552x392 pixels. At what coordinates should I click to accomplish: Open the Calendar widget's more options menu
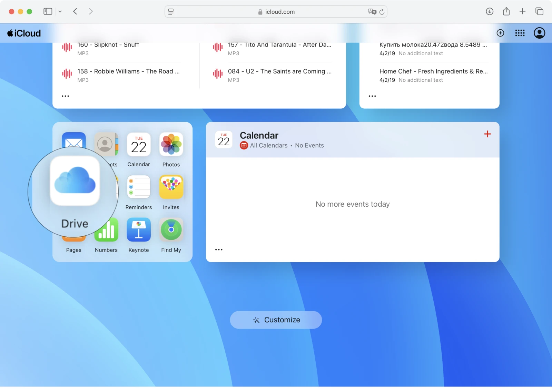point(219,249)
